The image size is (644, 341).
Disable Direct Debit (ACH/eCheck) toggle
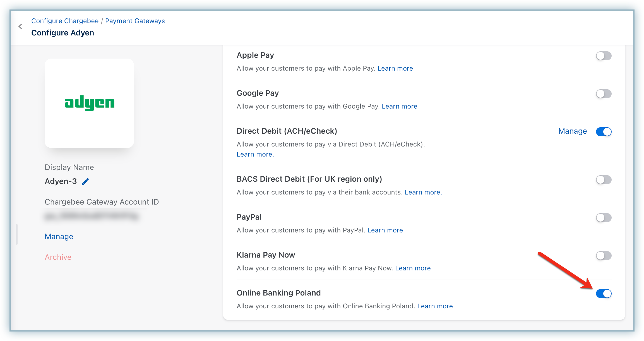tap(604, 132)
